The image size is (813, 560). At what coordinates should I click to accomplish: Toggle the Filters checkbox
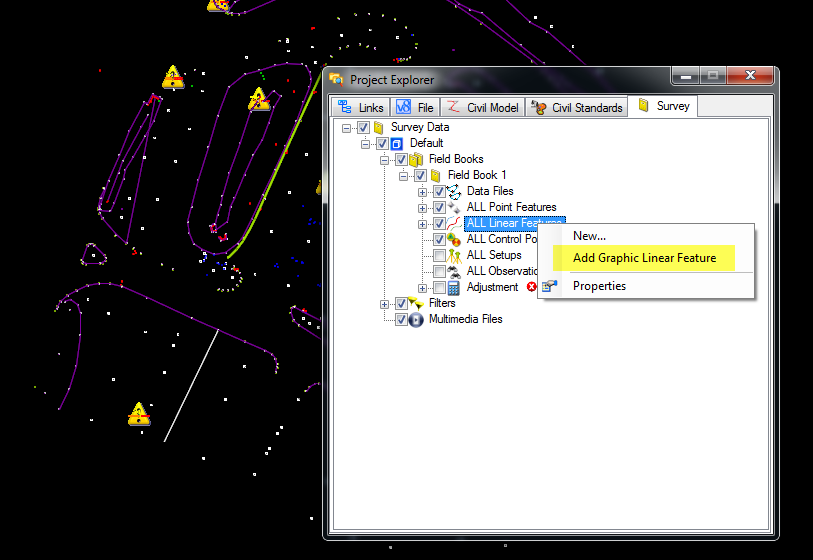401,303
